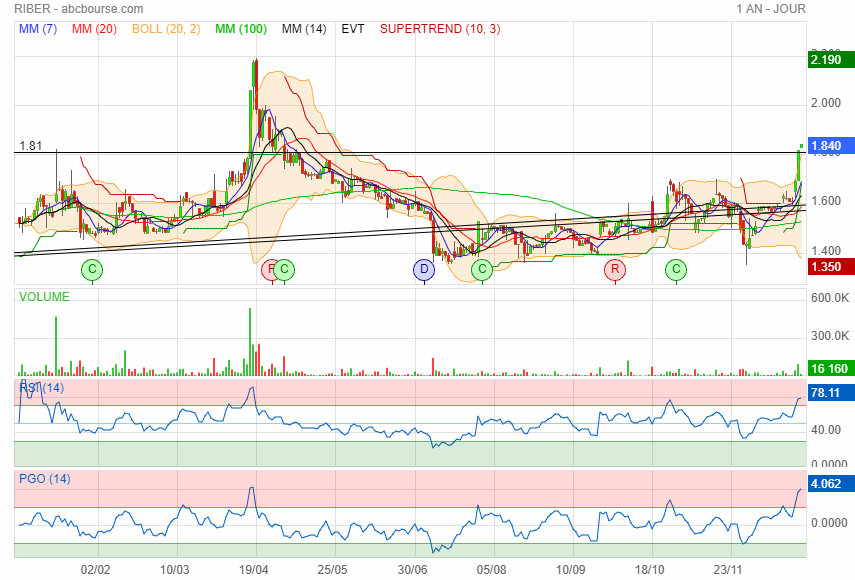Click the VOLUME panel label
Viewport: 855px width, 580px height.
click(44, 297)
